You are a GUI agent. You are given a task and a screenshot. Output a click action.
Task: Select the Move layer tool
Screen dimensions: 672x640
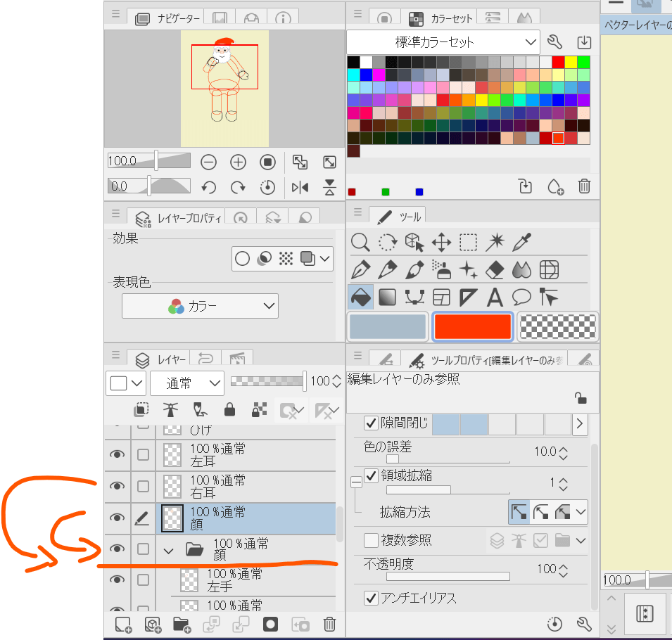click(441, 243)
